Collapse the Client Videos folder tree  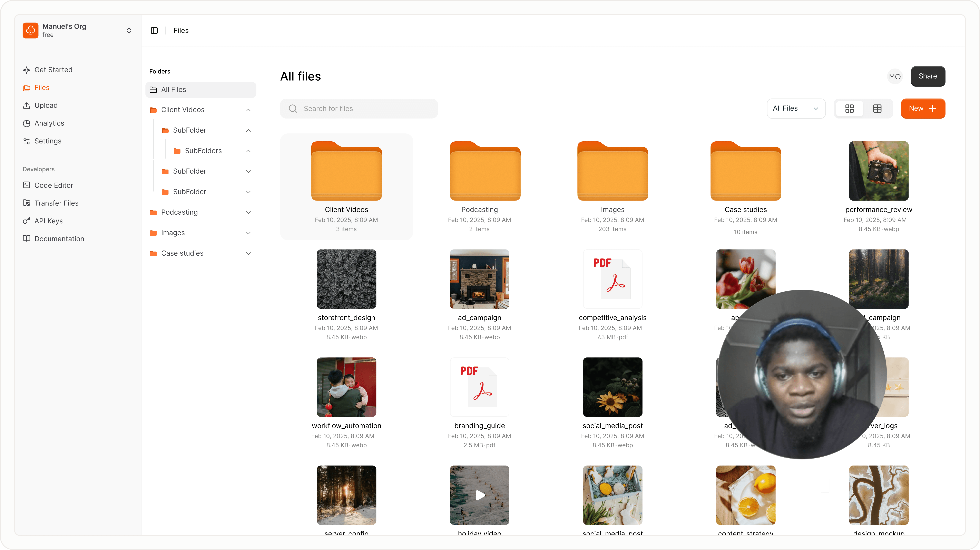[x=248, y=110]
